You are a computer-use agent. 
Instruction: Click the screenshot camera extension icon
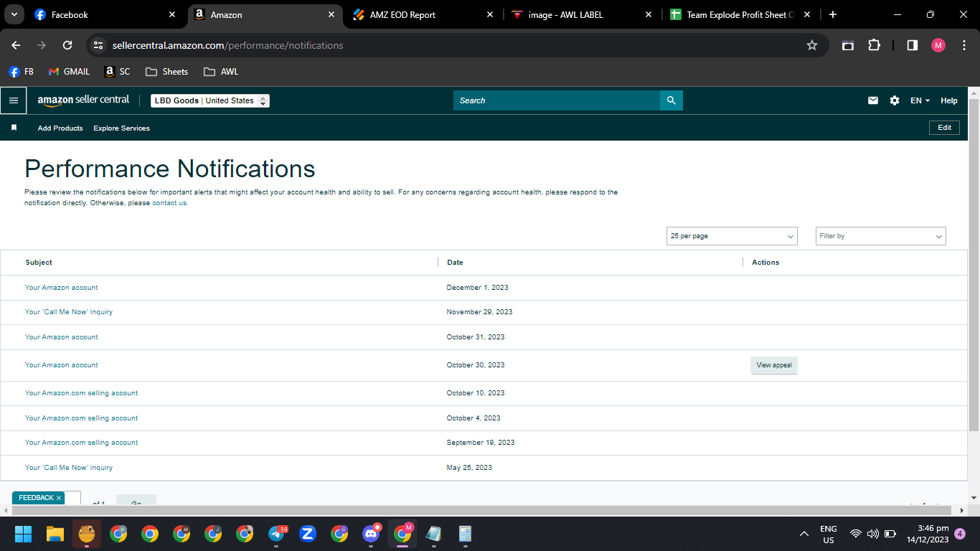coord(848,45)
